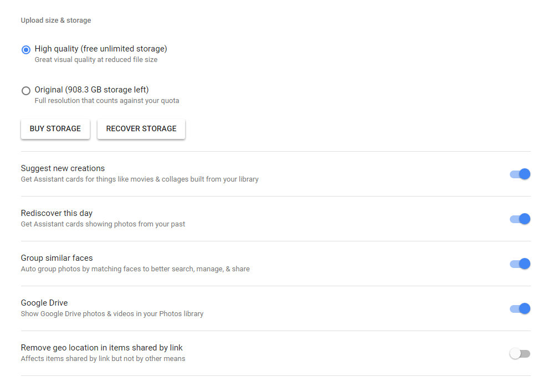Click "Remove geo location in items shared by link" text
Viewport: 548px width, 392px height.
(102, 348)
